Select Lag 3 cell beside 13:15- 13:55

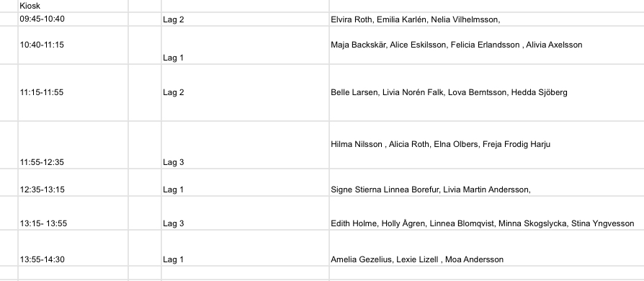tap(245, 213)
